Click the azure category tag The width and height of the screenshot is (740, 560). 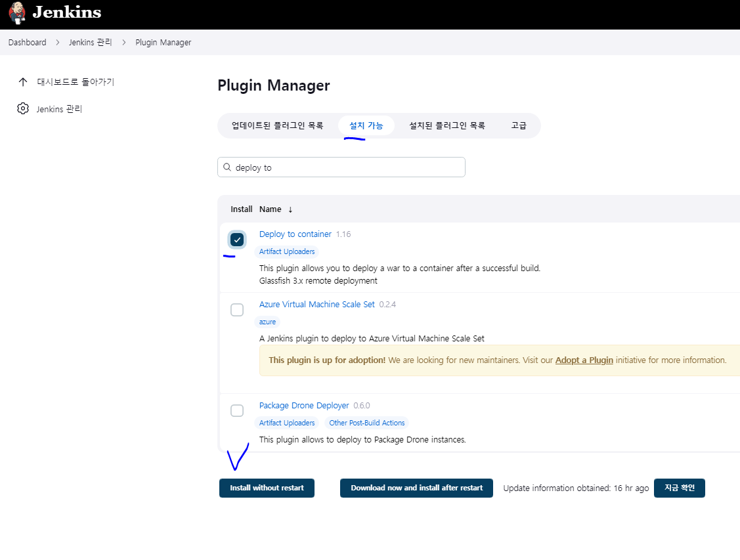pos(268,322)
